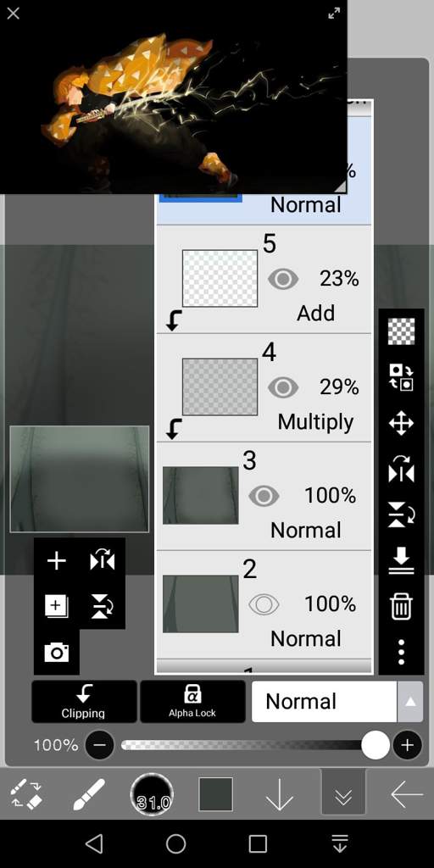Select layer 3 in layer list

click(x=264, y=496)
